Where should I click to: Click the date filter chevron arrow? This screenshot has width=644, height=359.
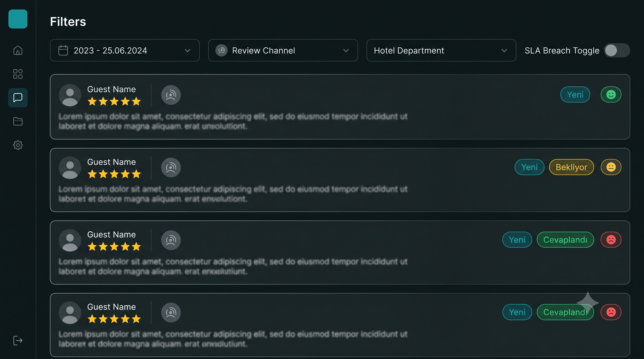coord(188,51)
